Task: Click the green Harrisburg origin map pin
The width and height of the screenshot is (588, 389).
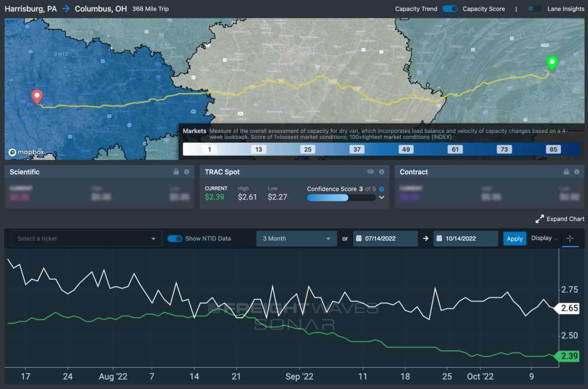Action: pos(552,63)
